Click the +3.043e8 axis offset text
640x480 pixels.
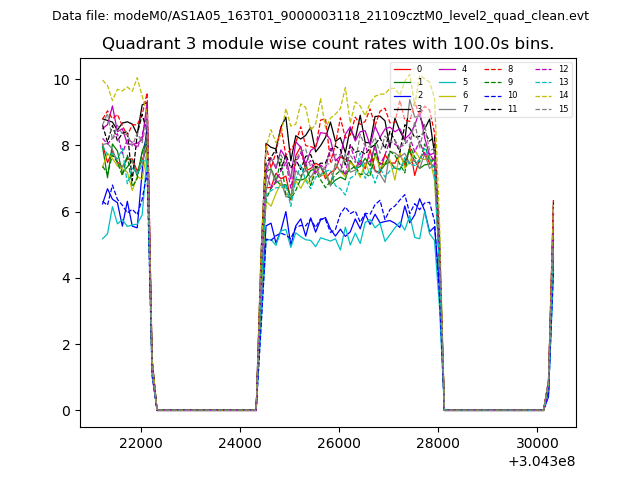[x=540, y=460]
